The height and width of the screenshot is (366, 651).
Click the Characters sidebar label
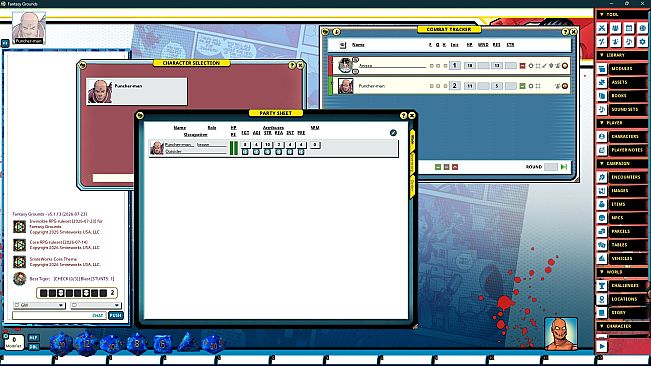click(x=624, y=137)
